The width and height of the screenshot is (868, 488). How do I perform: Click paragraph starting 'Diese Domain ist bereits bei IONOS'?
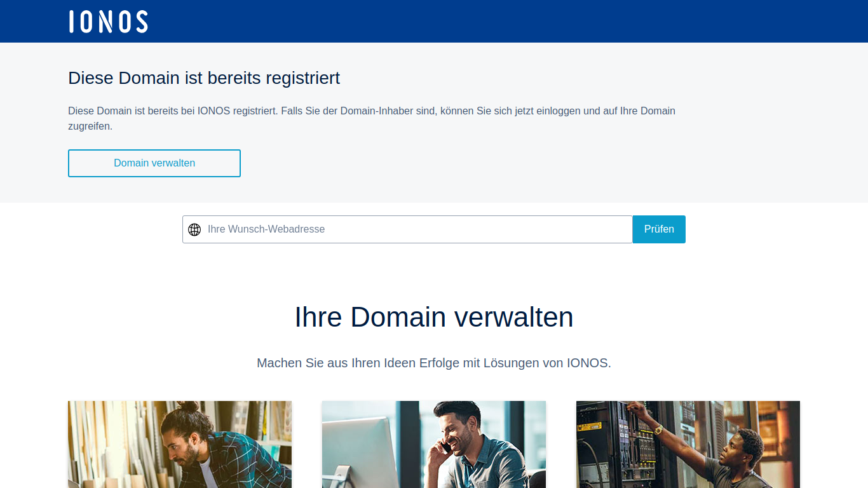click(372, 118)
